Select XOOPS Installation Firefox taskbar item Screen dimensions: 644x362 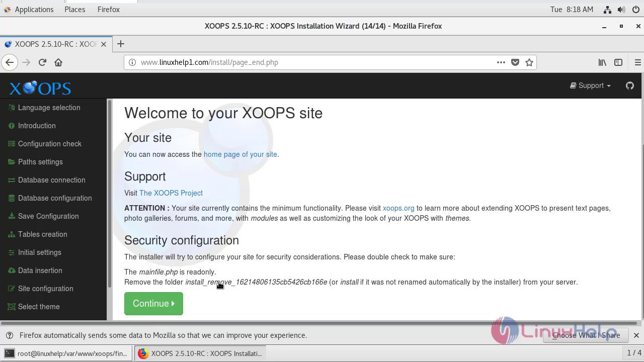pyautogui.click(x=201, y=353)
